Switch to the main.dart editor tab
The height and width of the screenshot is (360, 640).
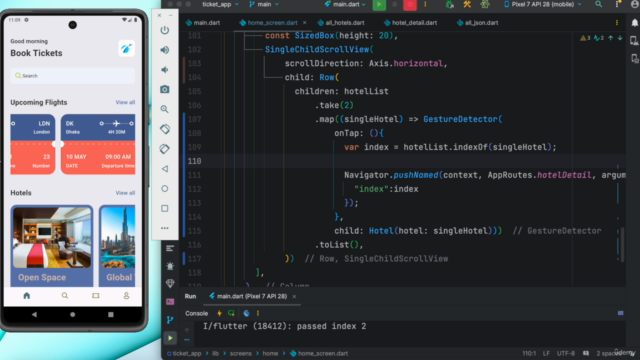[x=203, y=23]
